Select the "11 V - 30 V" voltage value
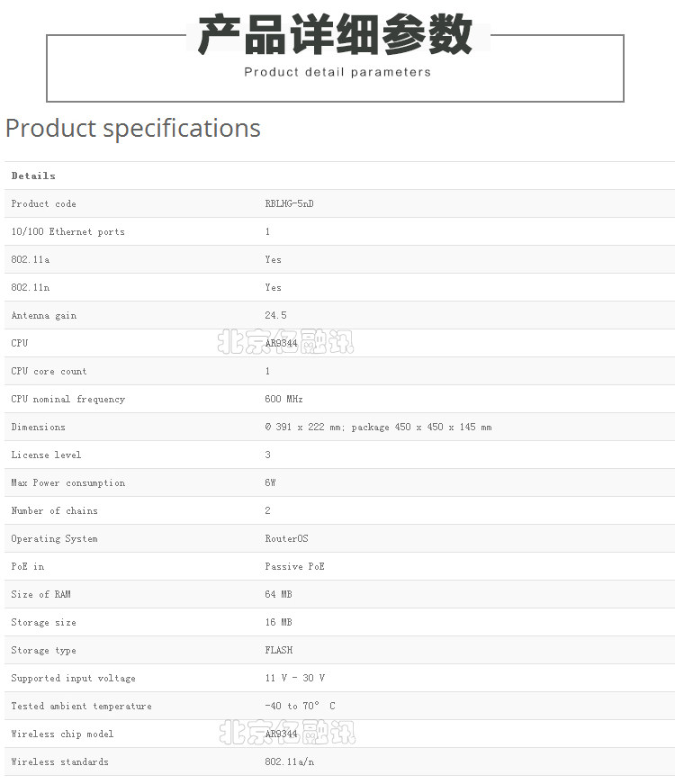 pos(294,678)
